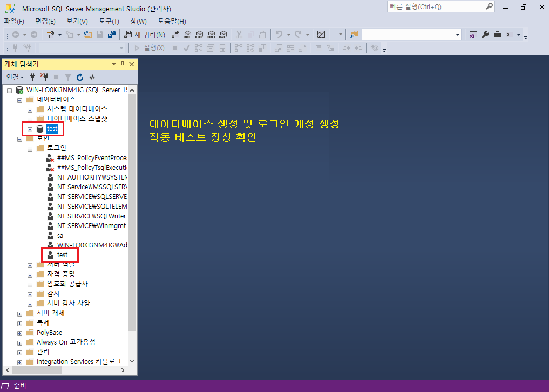Expand the 시스템 데이터베이스 folder
Viewport: 549px width, 392px height.
click(x=30, y=110)
